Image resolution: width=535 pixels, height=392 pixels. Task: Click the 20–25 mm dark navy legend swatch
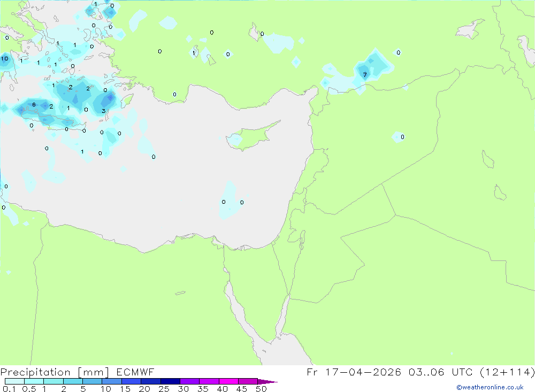pyautogui.click(x=150, y=381)
